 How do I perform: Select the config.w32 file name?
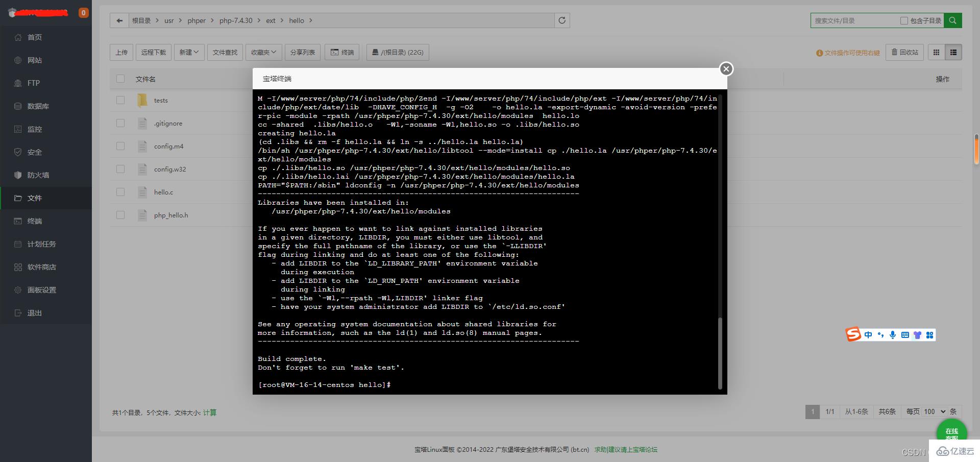(170, 169)
